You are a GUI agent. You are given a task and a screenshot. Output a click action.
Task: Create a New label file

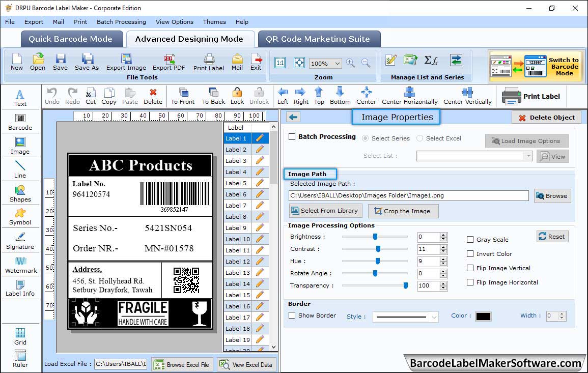point(17,62)
